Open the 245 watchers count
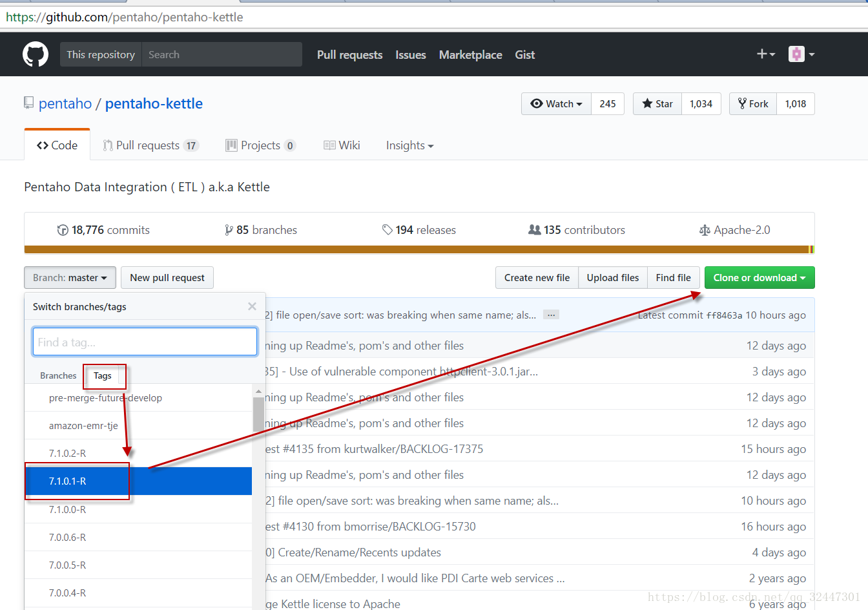The height and width of the screenshot is (610, 868). 608,103
